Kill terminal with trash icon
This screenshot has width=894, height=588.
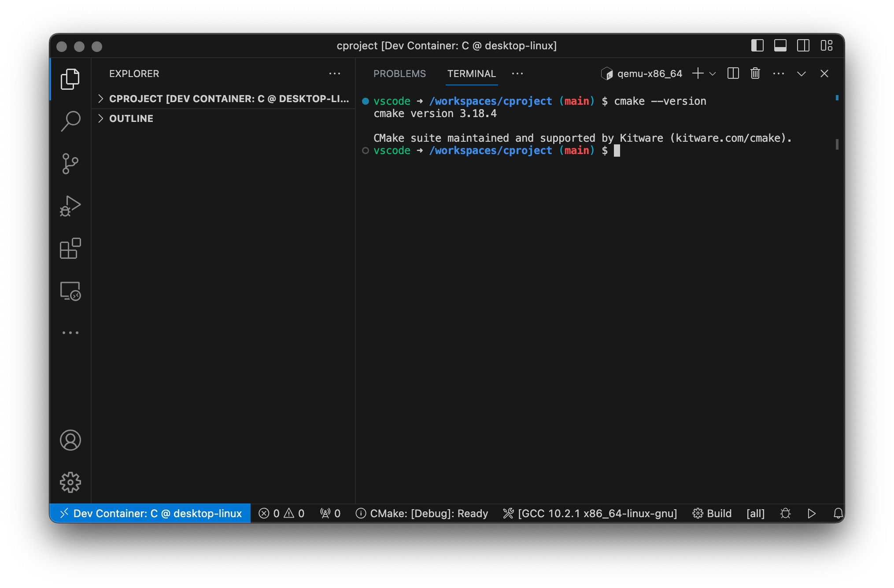click(755, 73)
